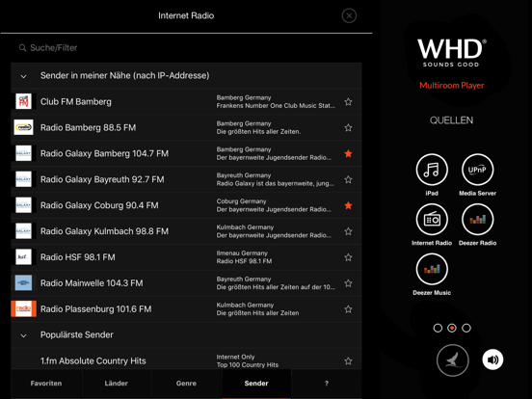Select the first page indicator dot
The image size is (532, 399).
click(438, 328)
